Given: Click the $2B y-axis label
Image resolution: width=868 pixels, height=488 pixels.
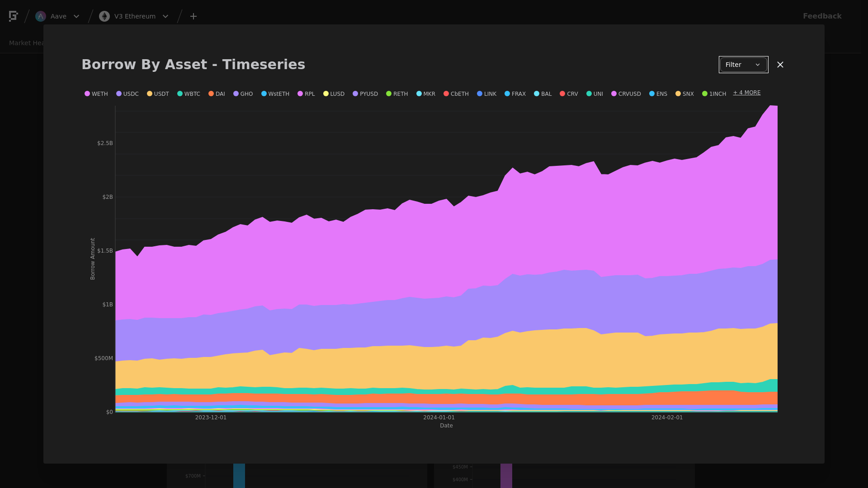Looking at the screenshot, I should click(108, 197).
